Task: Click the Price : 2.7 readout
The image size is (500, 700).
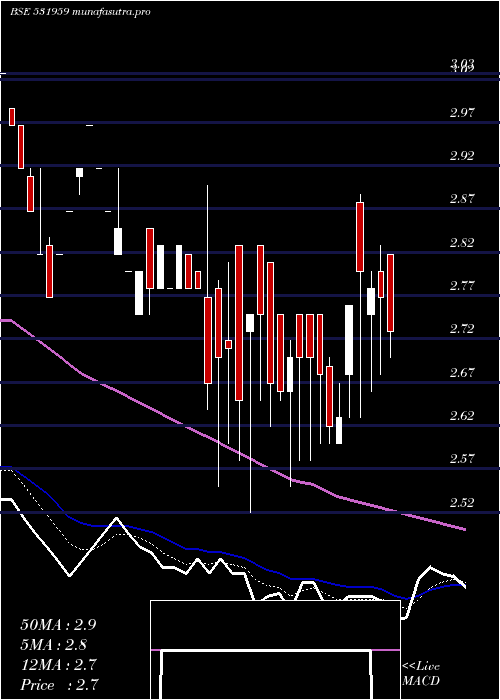Action: pos(59,685)
